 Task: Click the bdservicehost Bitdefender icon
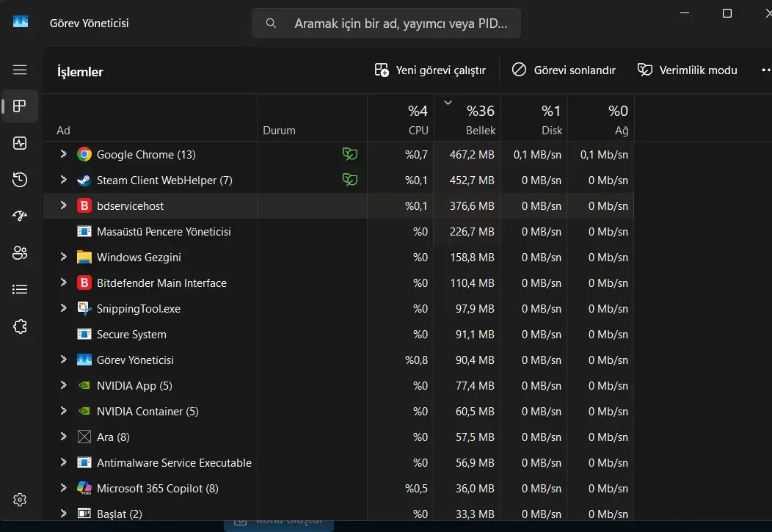pyautogui.click(x=84, y=205)
